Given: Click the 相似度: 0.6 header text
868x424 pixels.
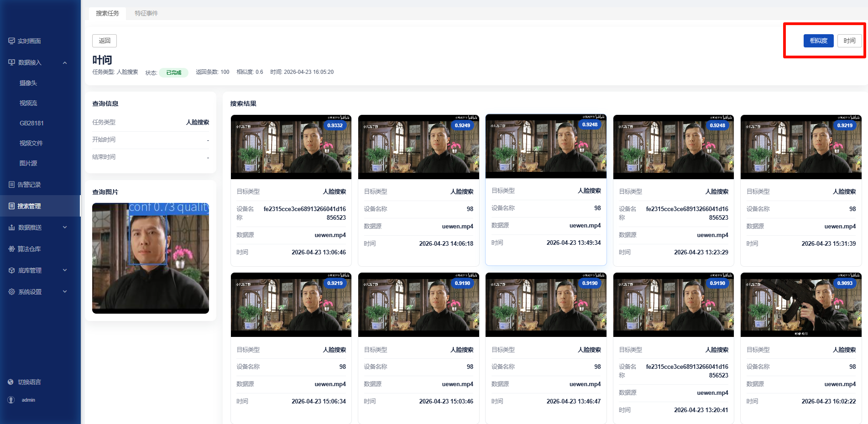Looking at the screenshot, I should [x=250, y=72].
